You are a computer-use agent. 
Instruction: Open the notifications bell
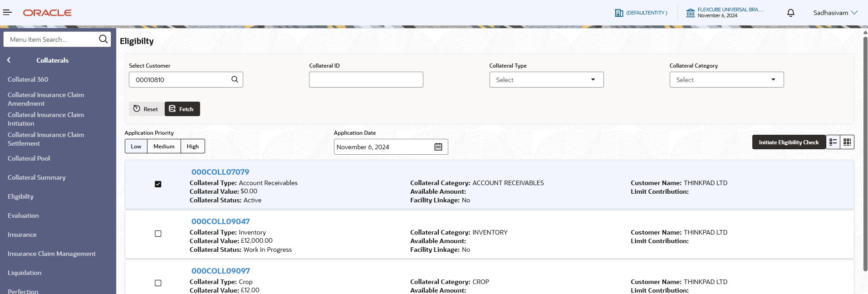[x=790, y=13]
